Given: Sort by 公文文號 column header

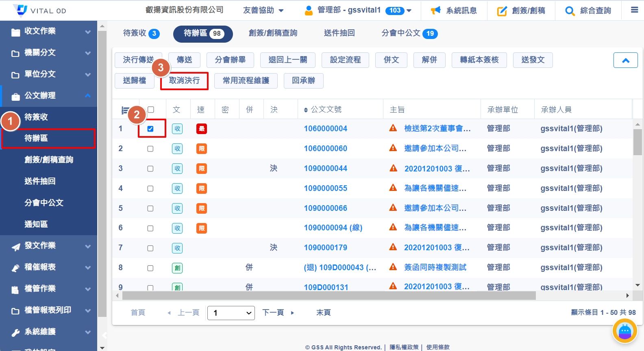Looking at the screenshot, I should [x=326, y=110].
